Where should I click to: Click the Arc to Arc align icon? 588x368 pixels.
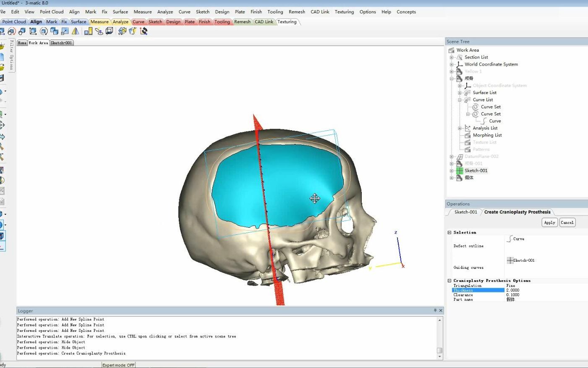click(99, 31)
